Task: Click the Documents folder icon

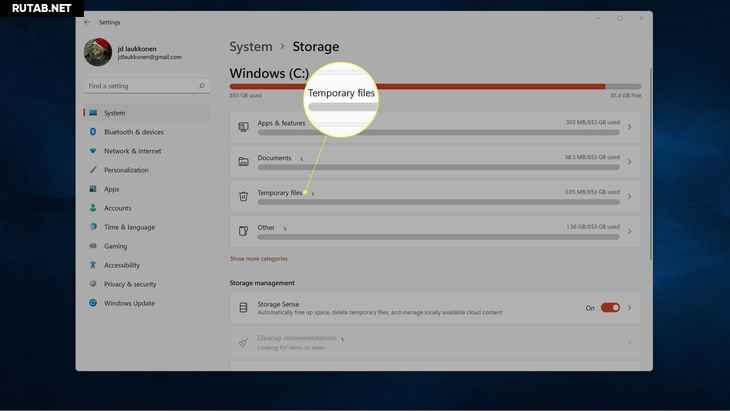Action: (243, 162)
